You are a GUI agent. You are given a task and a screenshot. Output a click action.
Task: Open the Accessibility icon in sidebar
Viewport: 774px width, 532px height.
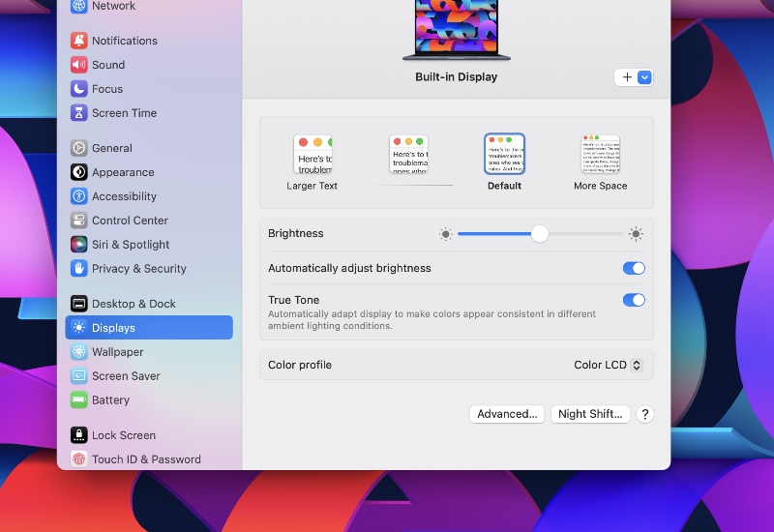point(79,196)
